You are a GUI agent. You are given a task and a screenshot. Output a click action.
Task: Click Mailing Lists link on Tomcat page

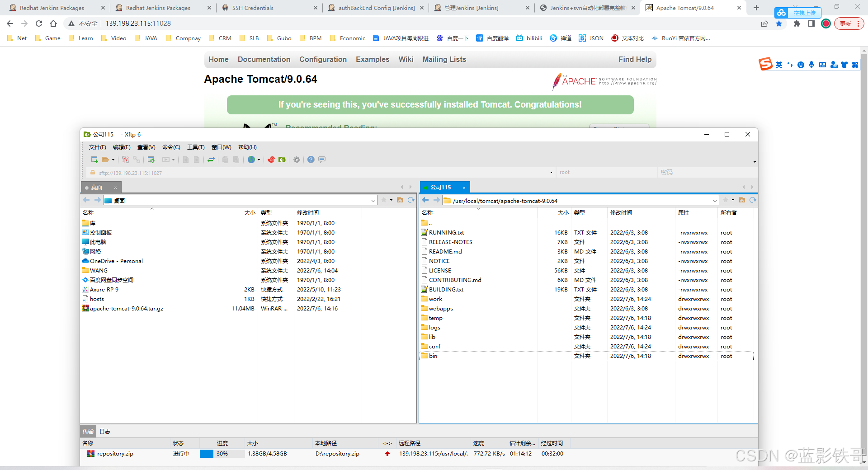pyautogui.click(x=444, y=60)
